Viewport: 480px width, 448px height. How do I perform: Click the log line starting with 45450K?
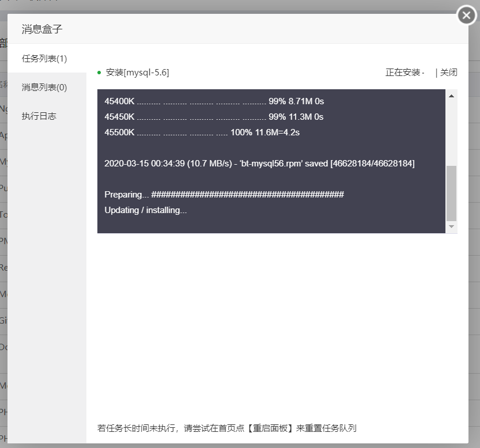click(x=214, y=117)
